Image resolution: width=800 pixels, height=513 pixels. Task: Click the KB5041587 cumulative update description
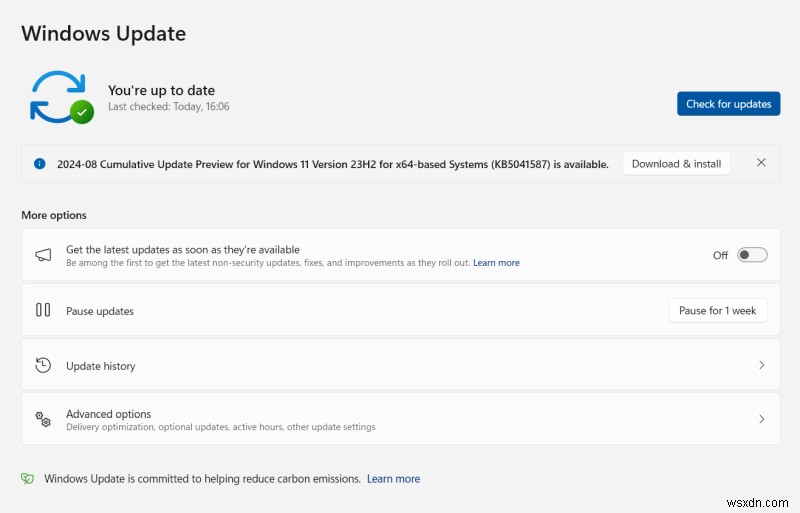(x=333, y=164)
